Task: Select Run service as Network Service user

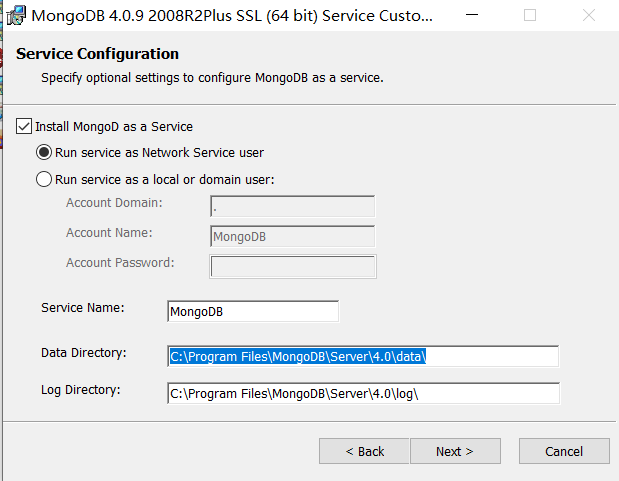Action: pyautogui.click(x=44, y=152)
